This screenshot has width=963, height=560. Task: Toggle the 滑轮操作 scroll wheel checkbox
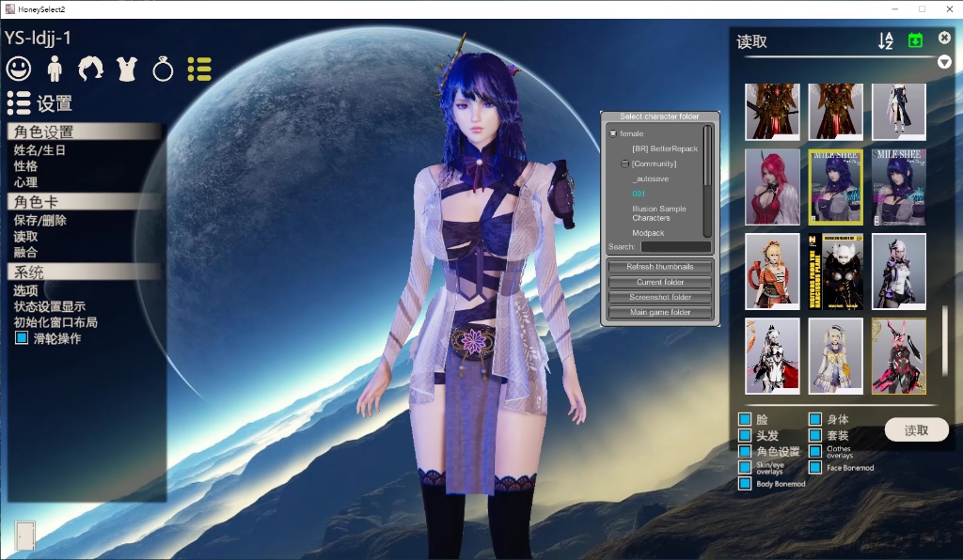click(x=22, y=338)
